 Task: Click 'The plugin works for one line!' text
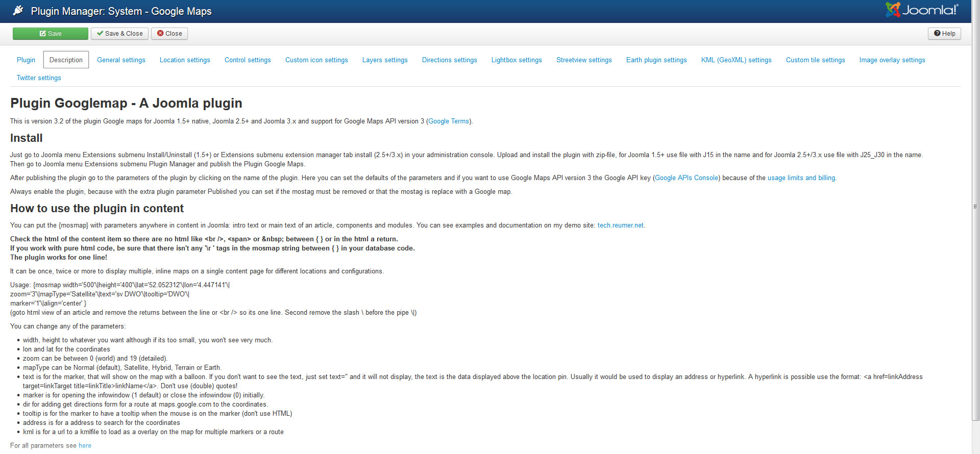(x=59, y=258)
